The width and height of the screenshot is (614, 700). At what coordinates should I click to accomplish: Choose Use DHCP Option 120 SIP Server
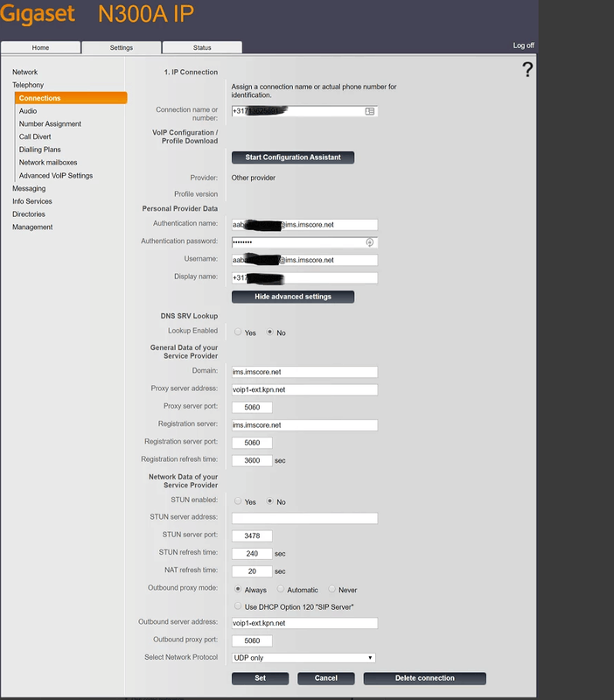(238, 605)
